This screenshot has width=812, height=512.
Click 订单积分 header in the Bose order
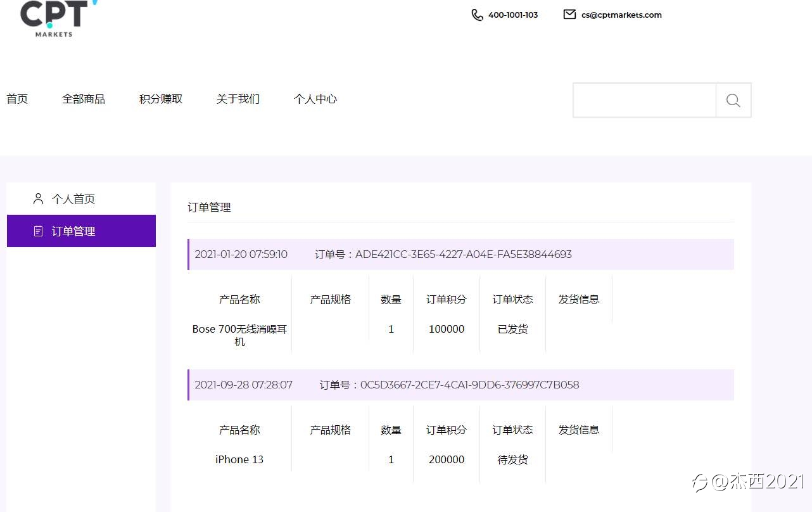coord(447,299)
